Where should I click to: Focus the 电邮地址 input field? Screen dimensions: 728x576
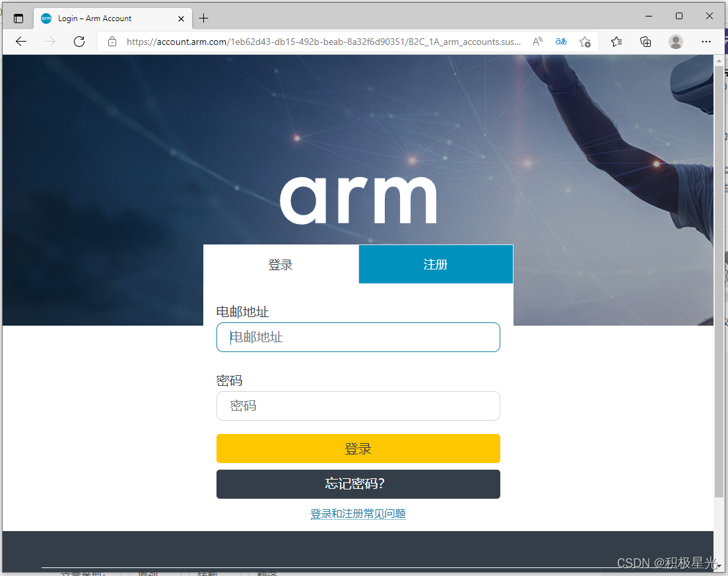pyautogui.click(x=358, y=338)
